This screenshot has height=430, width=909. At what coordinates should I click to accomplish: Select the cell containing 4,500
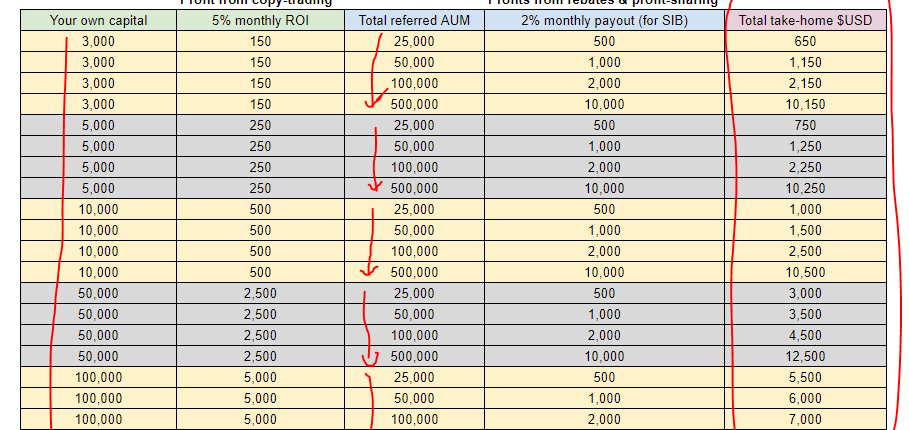(x=804, y=335)
